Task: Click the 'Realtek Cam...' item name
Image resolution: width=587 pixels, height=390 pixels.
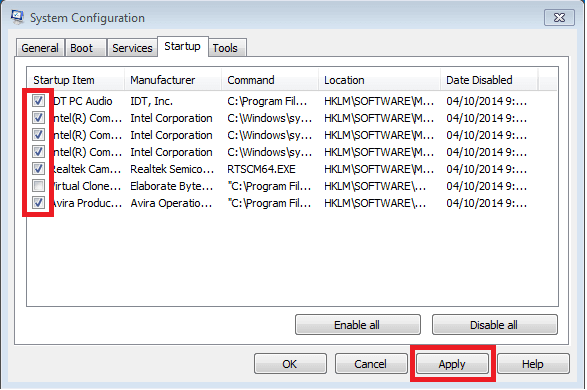Action: 87,169
